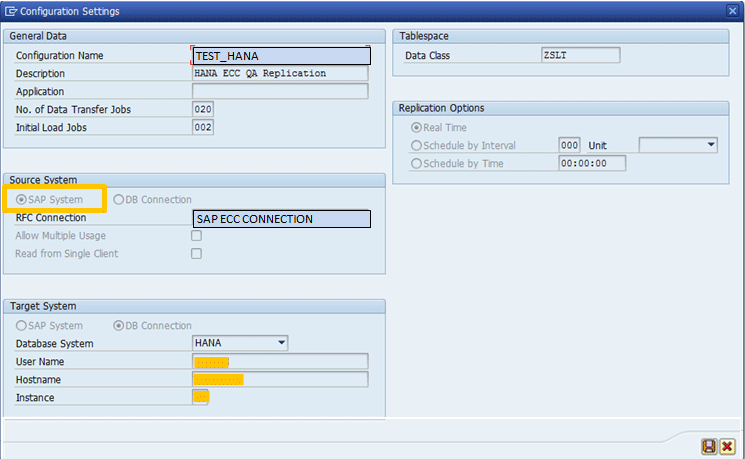Image resolution: width=745 pixels, height=459 pixels.
Task: Enable the Allow Multiple Usage checkbox
Action: (196, 236)
